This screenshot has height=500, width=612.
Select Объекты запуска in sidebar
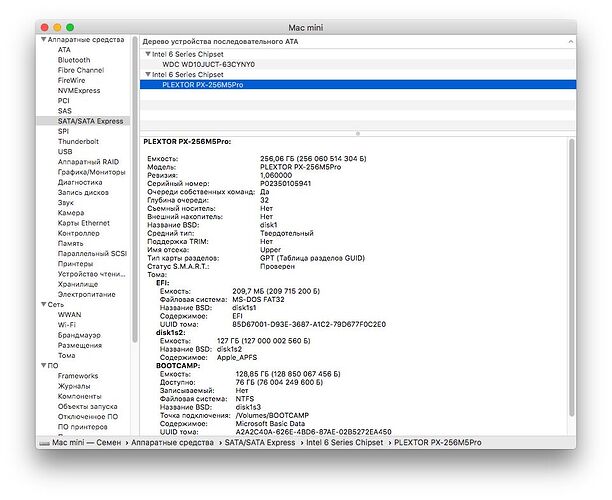(x=87, y=406)
